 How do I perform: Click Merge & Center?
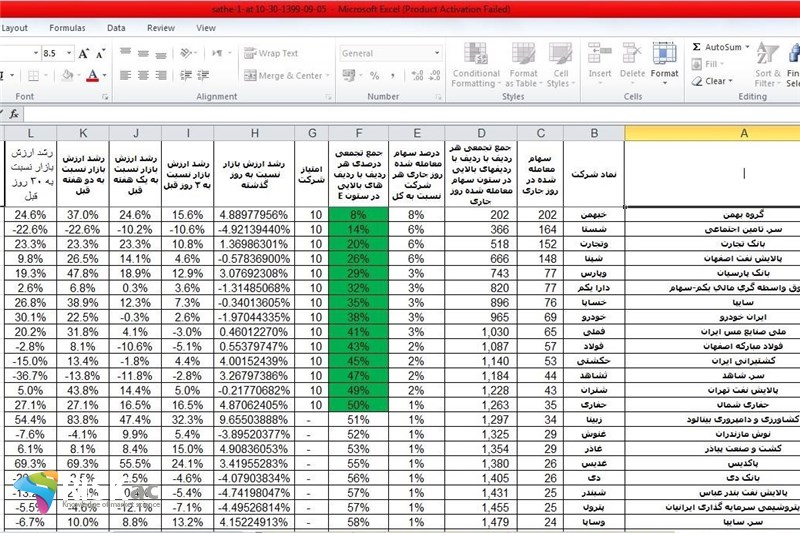[x=283, y=75]
